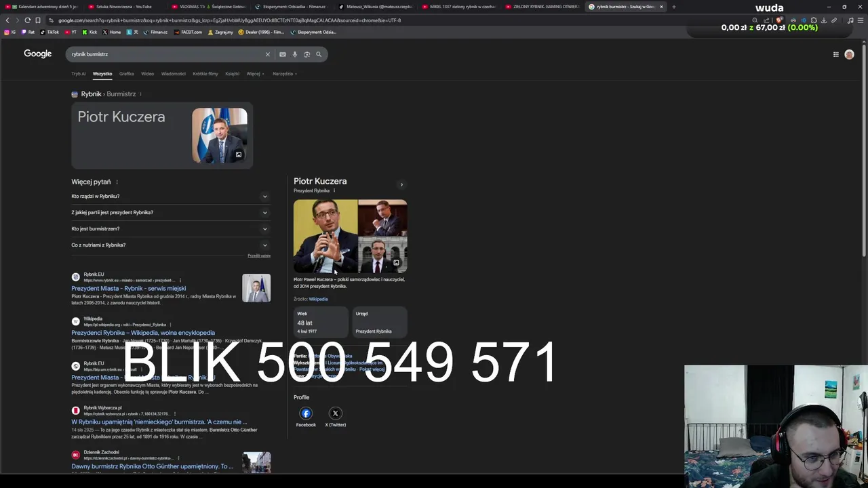Viewport: 868px width, 488px height.
Task: Switch to the Wideo tab
Action: [x=148, y=74]
